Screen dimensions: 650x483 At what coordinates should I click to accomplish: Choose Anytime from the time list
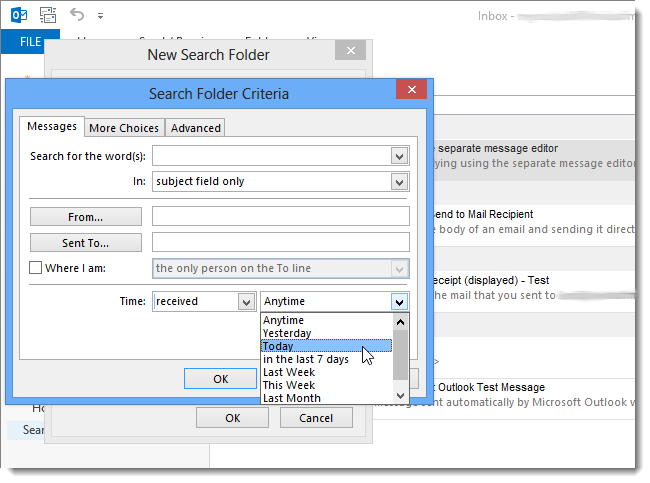tap(327, 320)
